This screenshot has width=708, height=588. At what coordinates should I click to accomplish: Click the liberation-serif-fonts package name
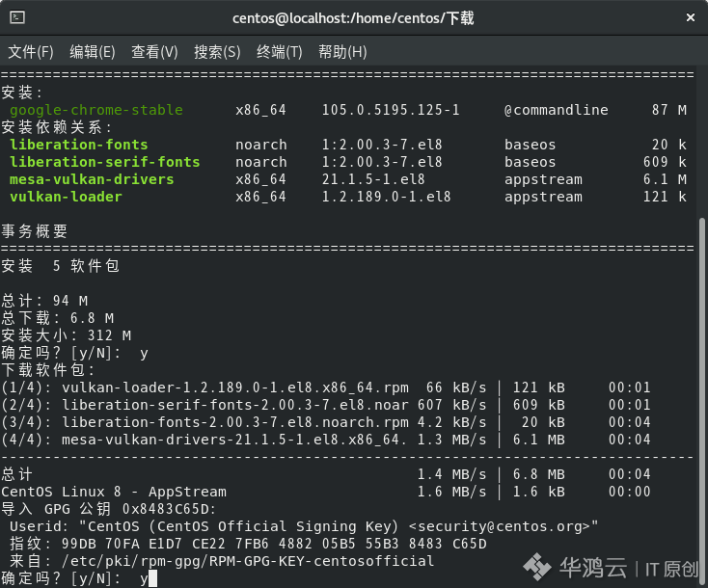coord(105,162)
